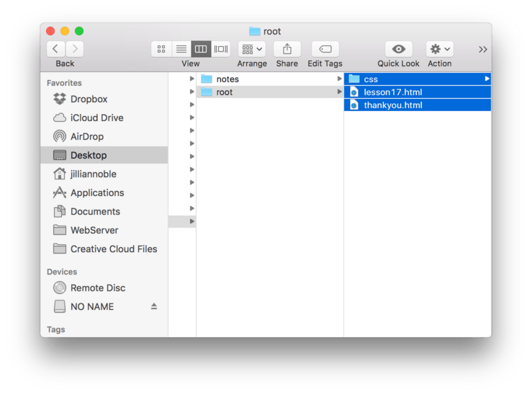Open Dropbox in the sidebar
This screenshot has width=532, height=395.
pyautogui.click(x=104, y=99)
